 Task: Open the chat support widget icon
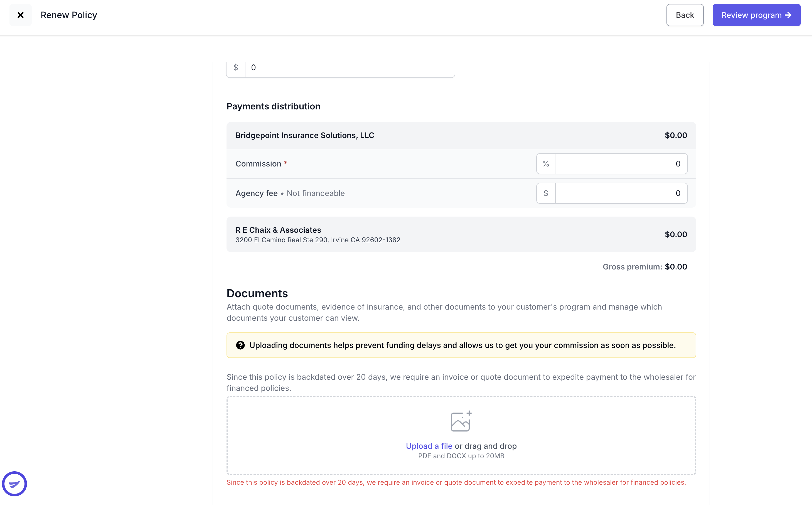(x=14, y=484)
